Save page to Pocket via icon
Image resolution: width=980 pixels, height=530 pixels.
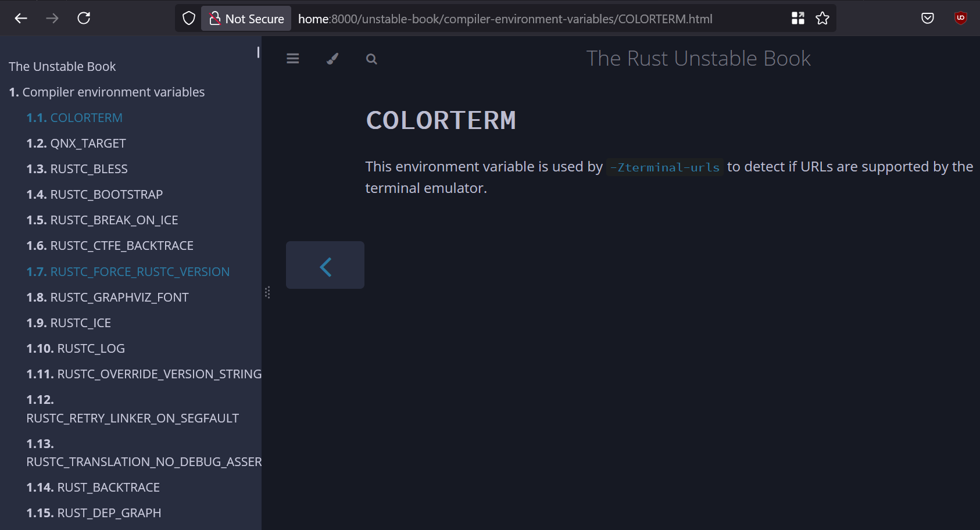(x=927, y=18)
